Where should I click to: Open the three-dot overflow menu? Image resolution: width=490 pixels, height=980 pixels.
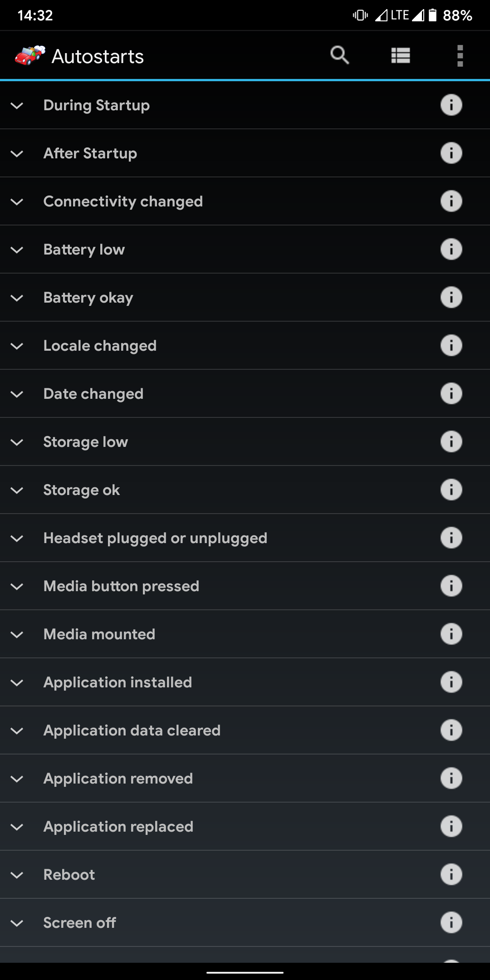click(460, 56)
